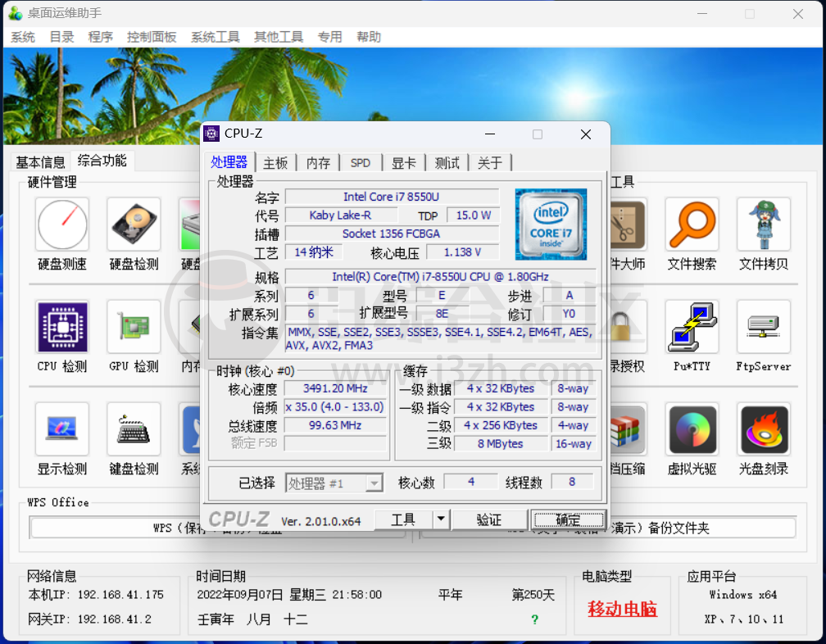Open the 文件搜索 magnifier icon

click(x=692, y=224)
